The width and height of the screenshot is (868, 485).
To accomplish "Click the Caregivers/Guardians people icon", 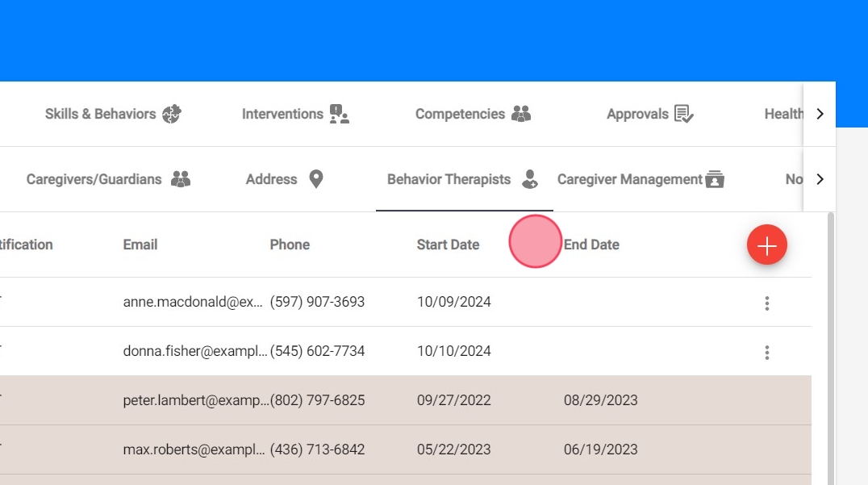I will [181, 179].
